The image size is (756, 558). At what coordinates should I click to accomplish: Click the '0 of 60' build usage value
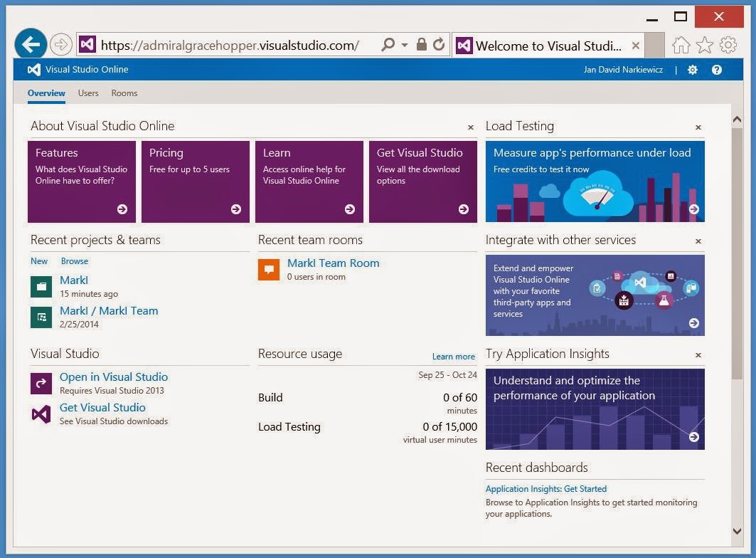460,397
